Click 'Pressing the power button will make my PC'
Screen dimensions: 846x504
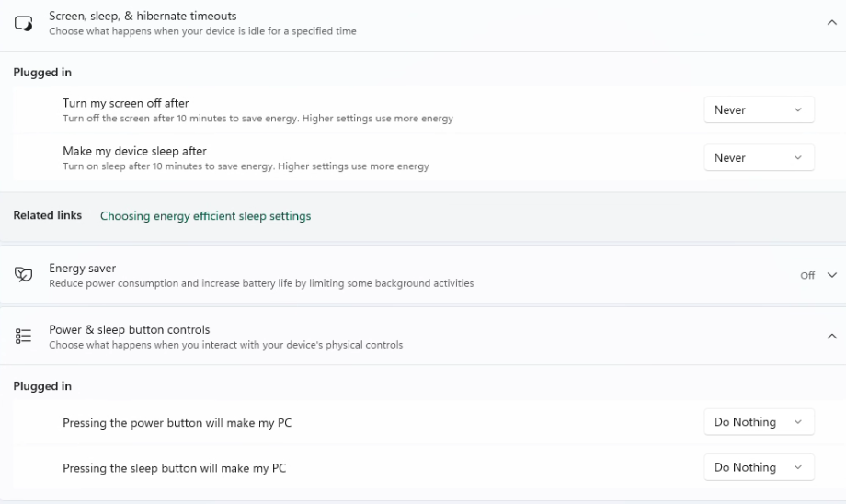[x=177, y=423]
